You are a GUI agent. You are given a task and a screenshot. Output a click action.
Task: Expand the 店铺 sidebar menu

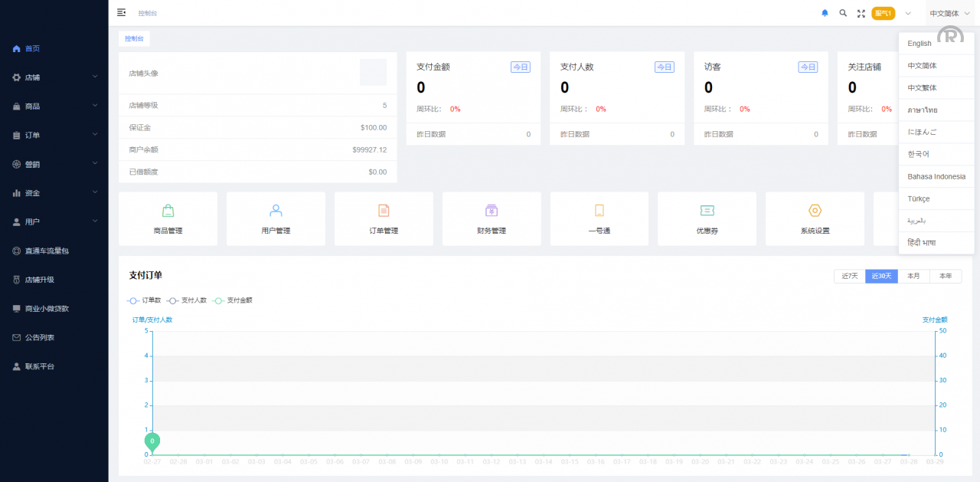pyautogui.click(x=54, y=77)
